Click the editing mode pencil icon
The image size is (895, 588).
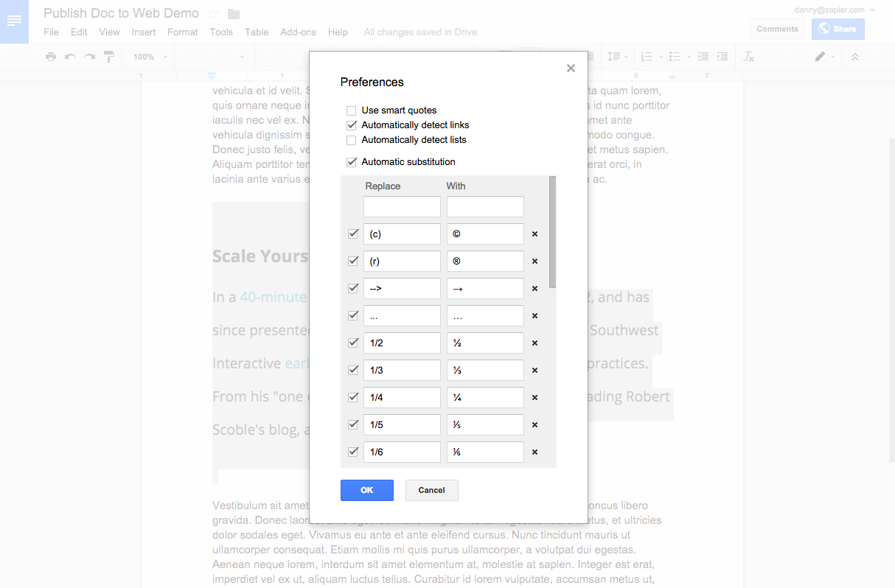820,57
